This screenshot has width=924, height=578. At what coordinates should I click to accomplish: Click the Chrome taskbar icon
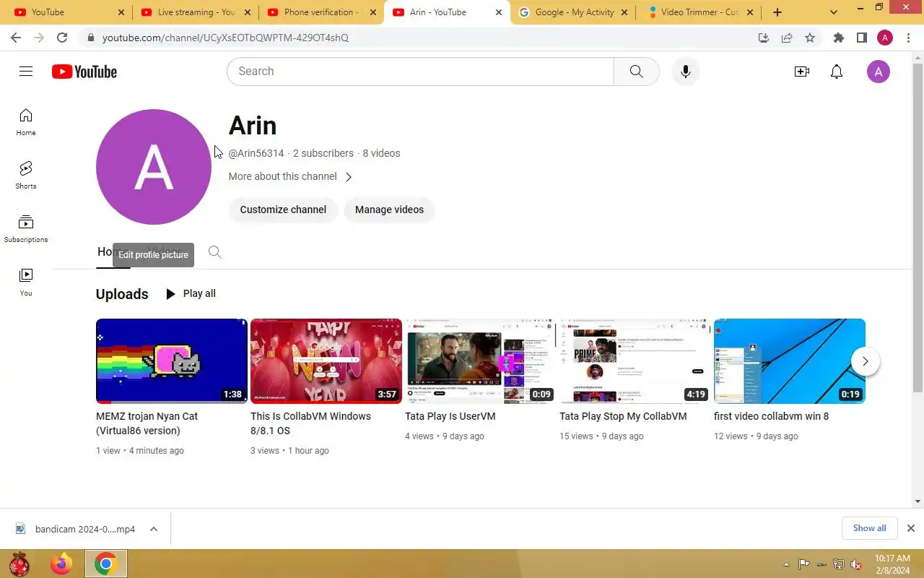pos(106,564)
